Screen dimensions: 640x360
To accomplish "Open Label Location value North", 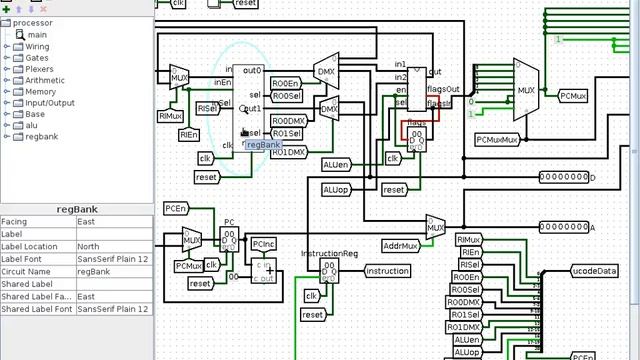I will click(x=114, y=247).
